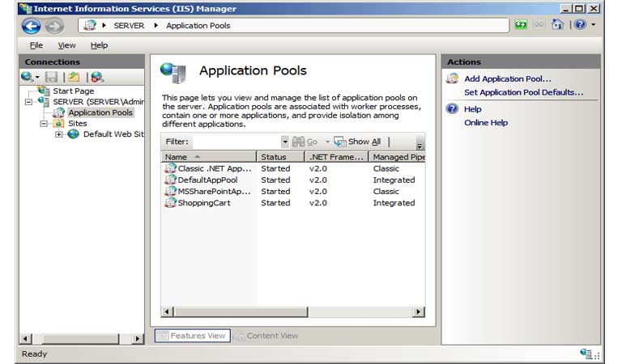This screenshot has width=622, height=364.
Task: Open Help via question mark toolbar icon
Action: pyautogui.click(x=581, y=24)
